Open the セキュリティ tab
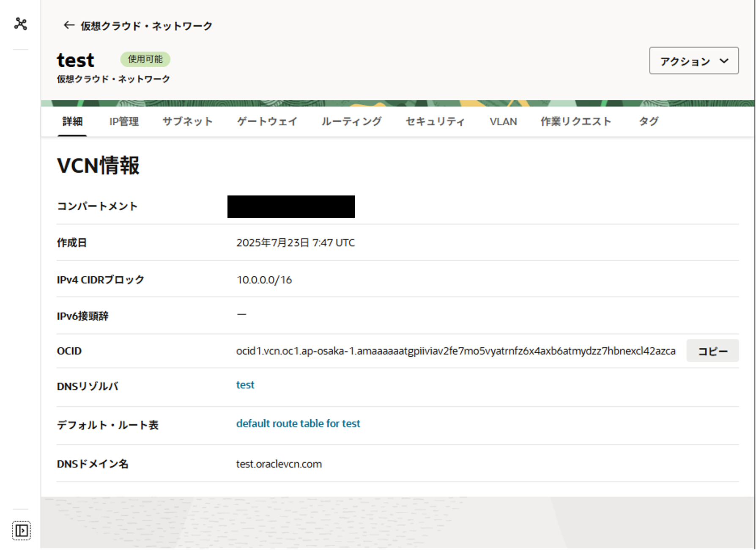 coord(435,122)
